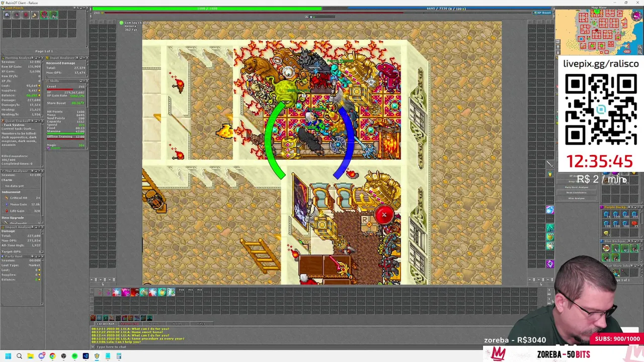Viewport: 644px width, 362px height.
Task: Click the purple icon at strip bottom
Action: click(550, 263)
